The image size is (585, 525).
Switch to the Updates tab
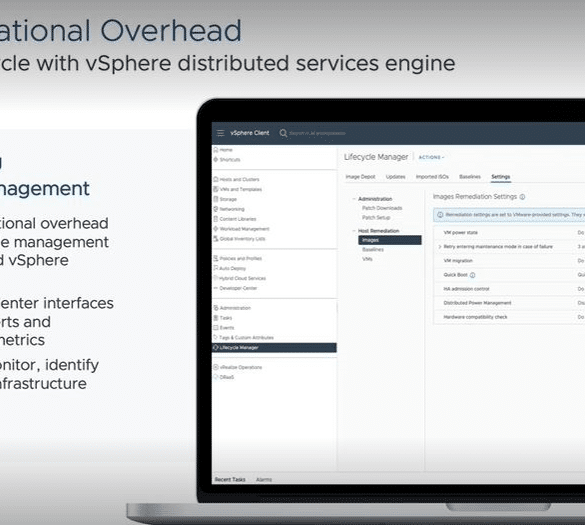[x=395, y=177]
